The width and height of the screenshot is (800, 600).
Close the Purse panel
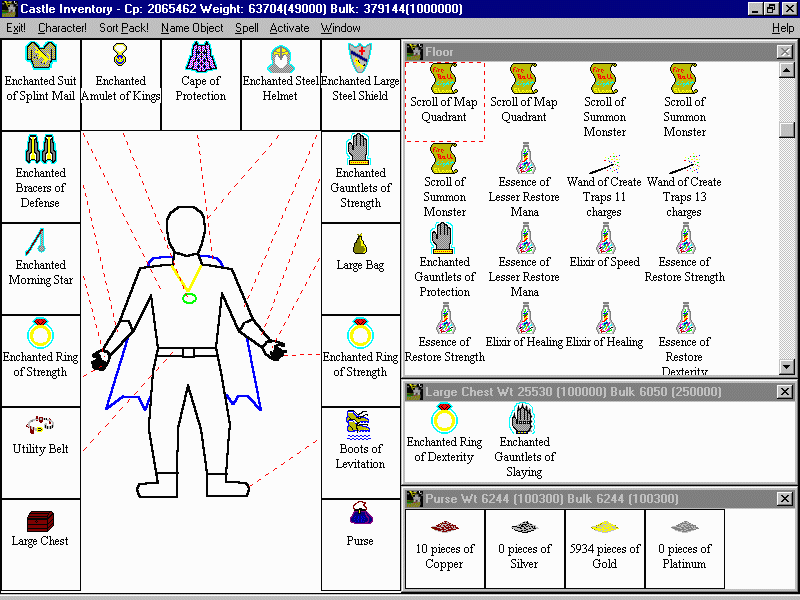(785, 498)
